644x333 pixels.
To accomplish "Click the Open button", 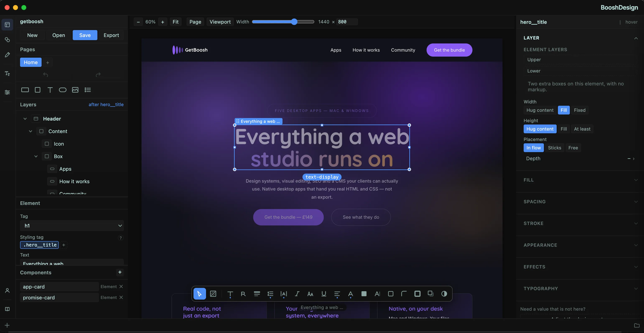I will point(59,35).
